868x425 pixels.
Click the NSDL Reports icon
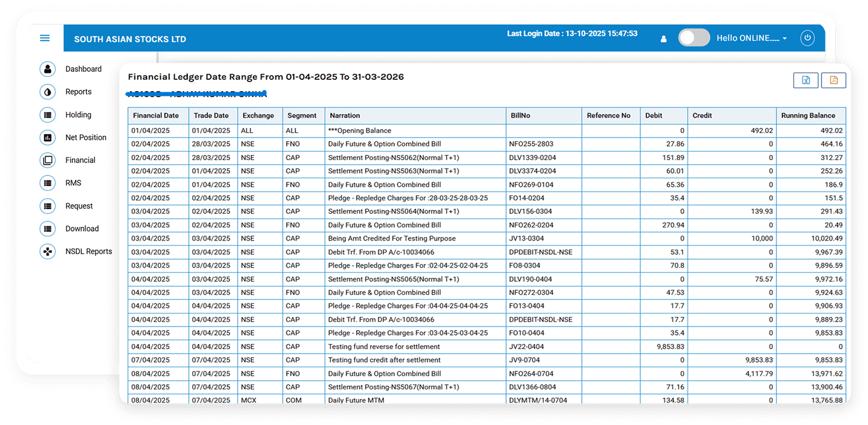point(47,252)
